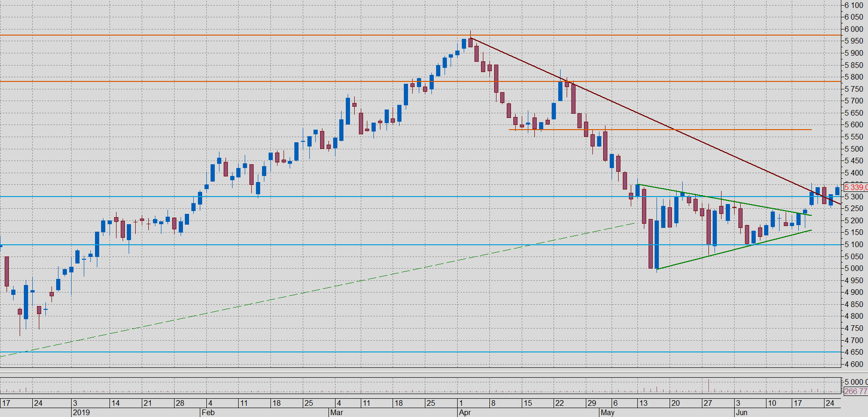Click the 4 800 price axis label
Image resolution: width=868 pixels, height=417 pixels.
tap(854, 316)
